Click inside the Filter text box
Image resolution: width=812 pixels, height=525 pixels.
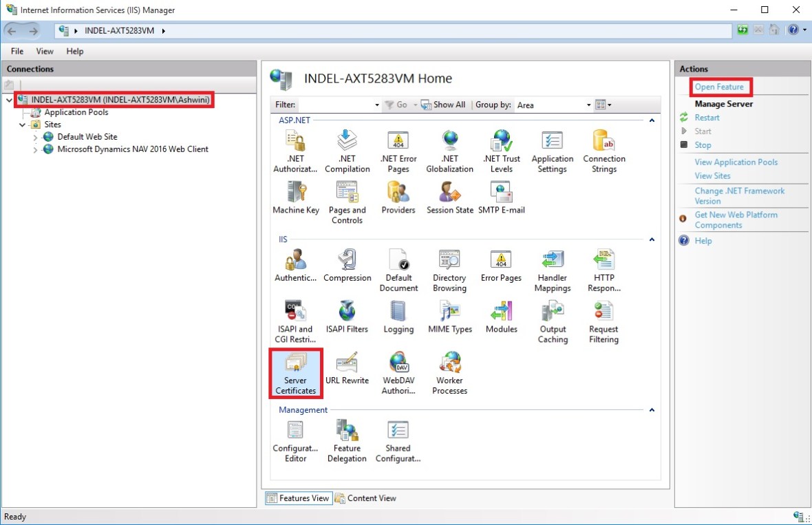336,105
